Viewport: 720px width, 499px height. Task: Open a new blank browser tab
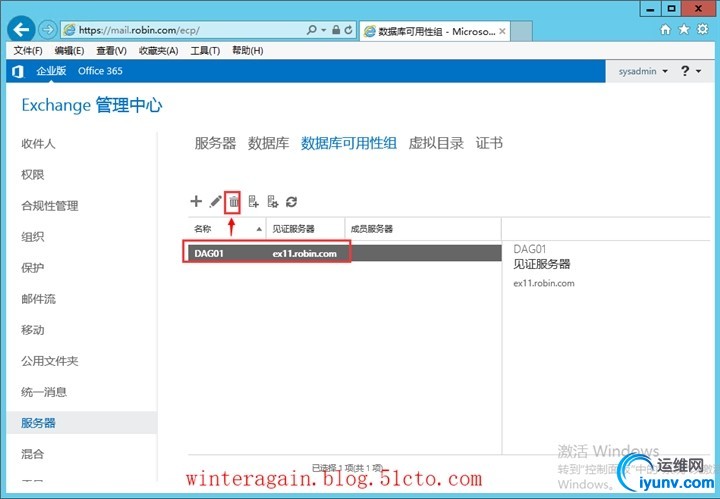pos(521,31)
